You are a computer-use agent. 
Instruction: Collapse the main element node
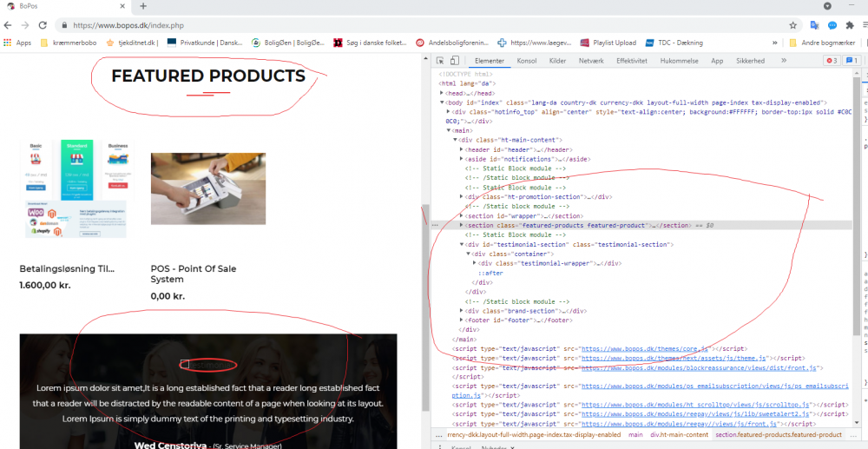(449, 130)
